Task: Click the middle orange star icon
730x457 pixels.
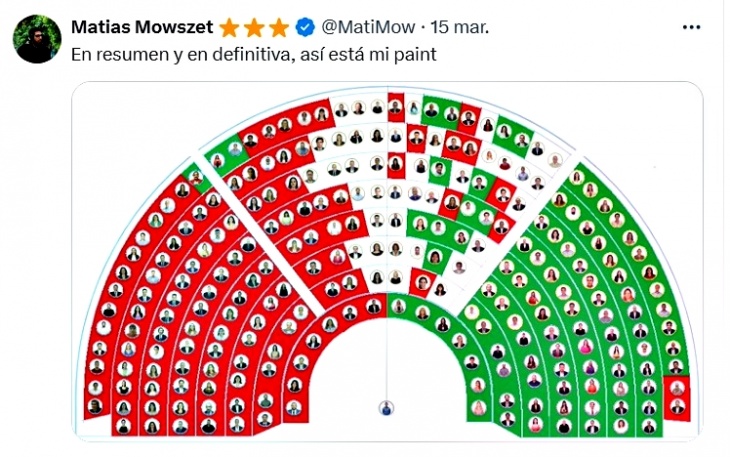Action: pos(254,27)
